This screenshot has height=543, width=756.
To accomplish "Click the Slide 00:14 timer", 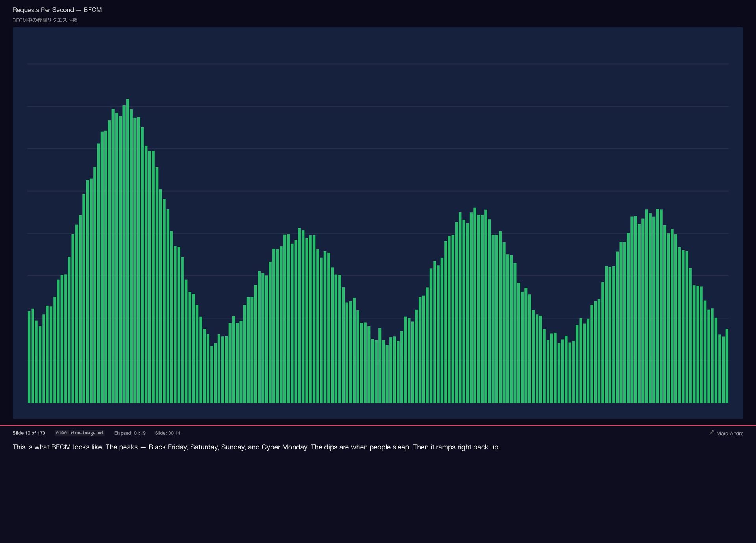I will tap(167, 433).
